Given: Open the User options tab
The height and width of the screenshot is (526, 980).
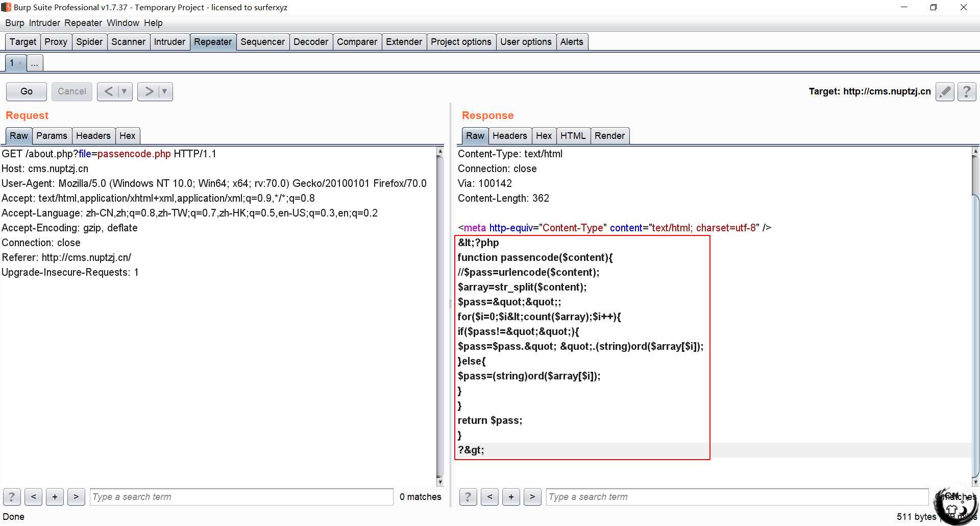Looking at the screenshot, I should 526,42.
